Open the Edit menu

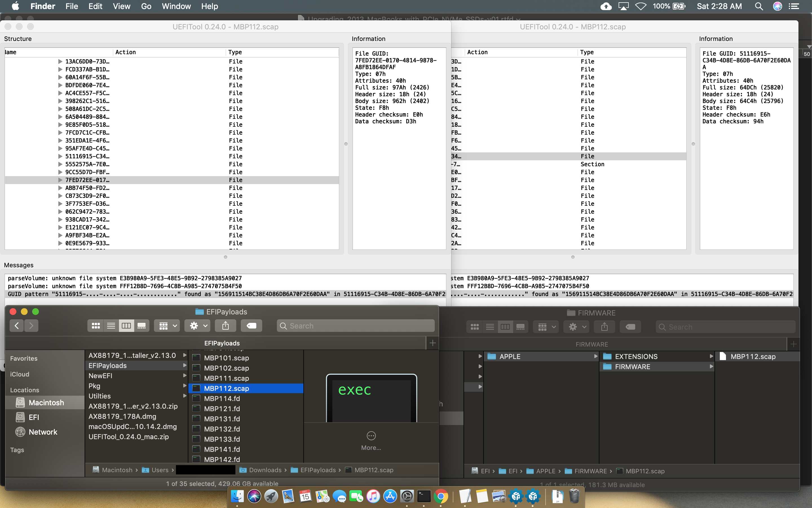(95, 6)
